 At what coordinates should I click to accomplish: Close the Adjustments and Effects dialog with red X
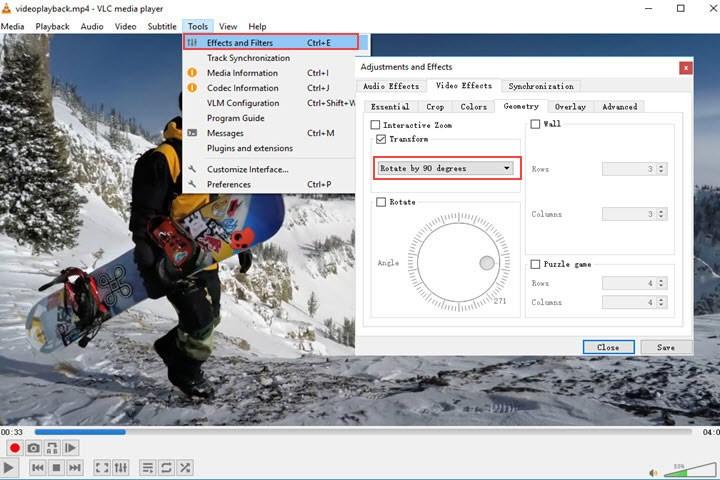(x=686, y=68)
